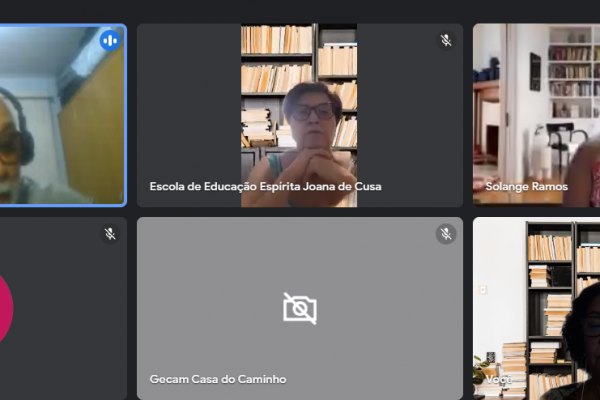Click the Você name label

[x=498, y=380]
